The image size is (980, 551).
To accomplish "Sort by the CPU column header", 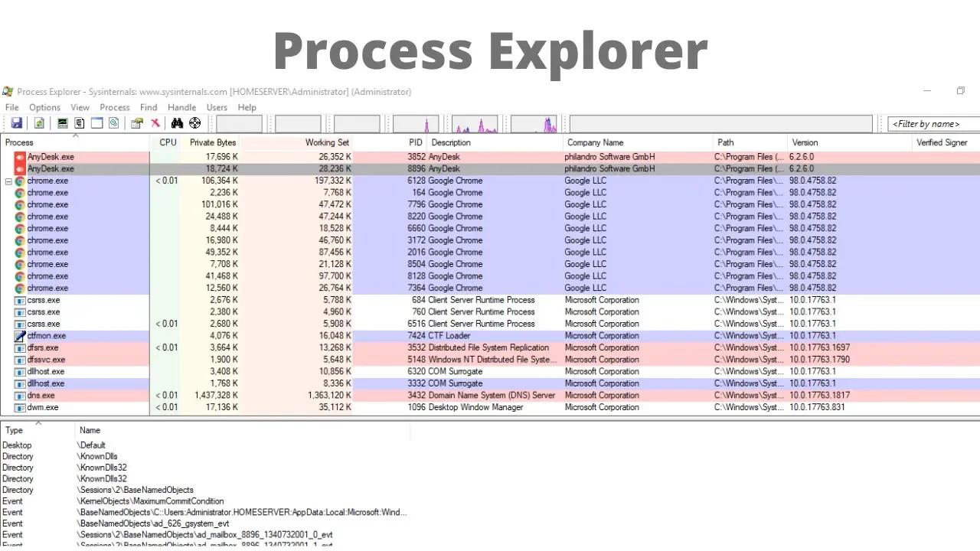I will tap(166, 142).
